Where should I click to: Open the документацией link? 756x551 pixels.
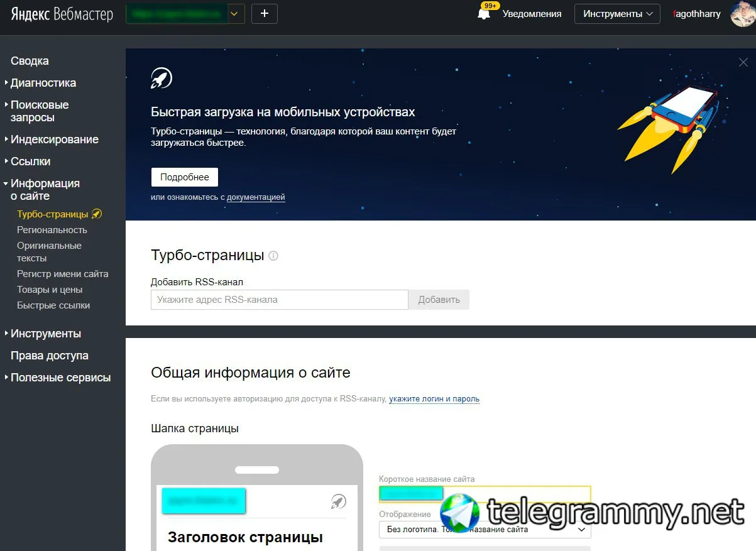click(x=256, y=197)
